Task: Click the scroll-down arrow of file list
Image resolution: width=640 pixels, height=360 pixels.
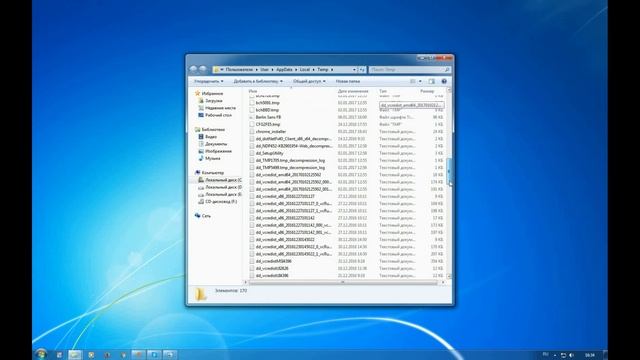Action: click(449, 276)
